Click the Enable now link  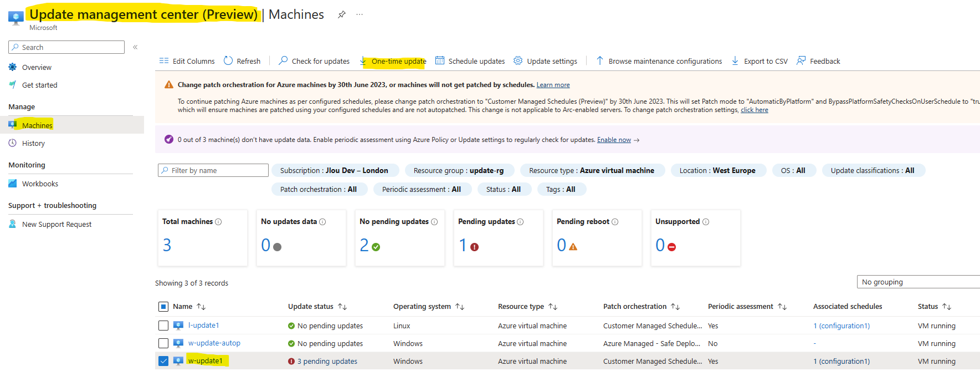tap(614, 140)
